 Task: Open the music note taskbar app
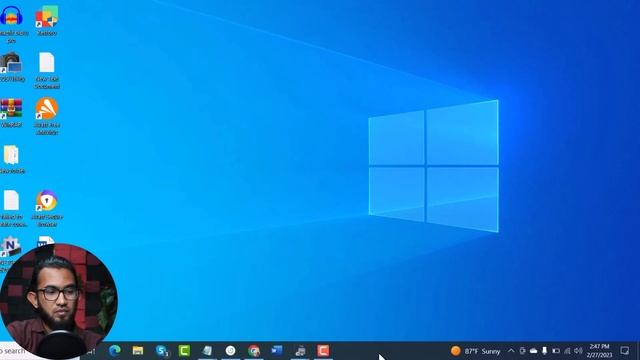300,351
